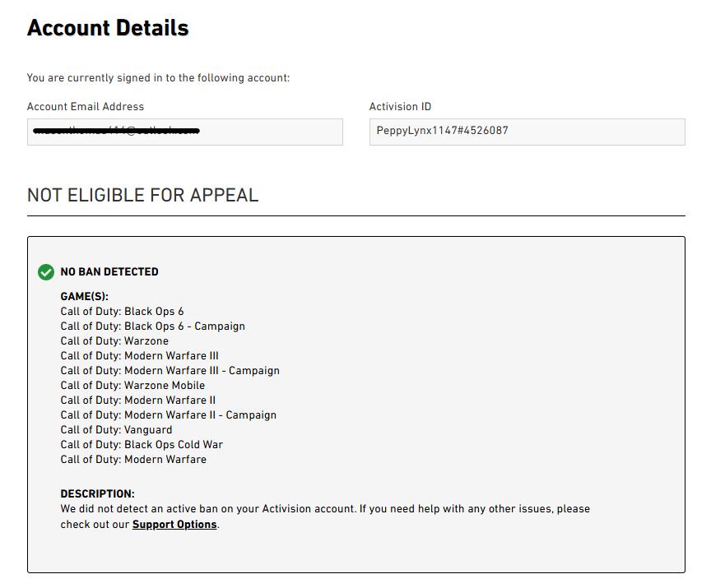This screenshot has height=588, width=711.
Task: Click the Account Details heading
Action: click(108, 28)
